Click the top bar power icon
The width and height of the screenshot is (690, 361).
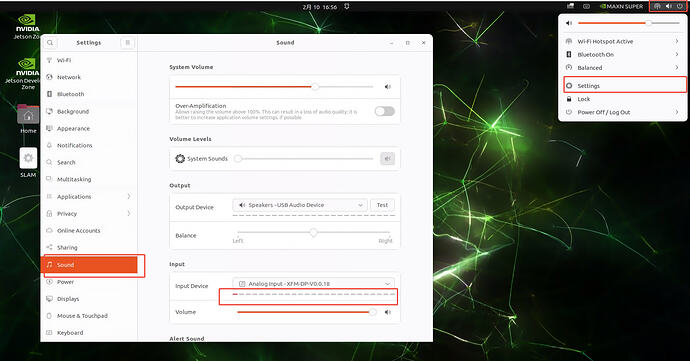tap(680, 6)
